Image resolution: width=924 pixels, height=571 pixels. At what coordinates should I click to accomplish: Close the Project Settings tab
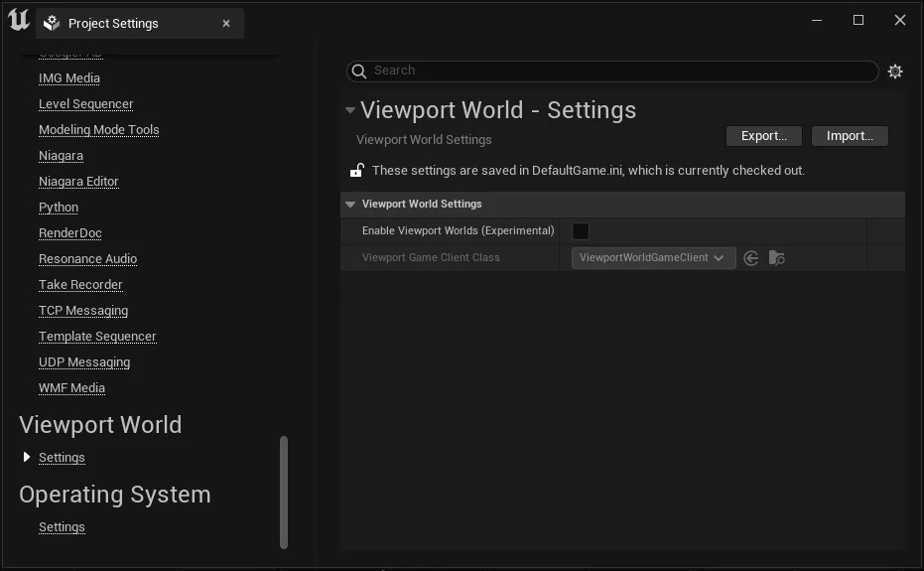point(226,23)
